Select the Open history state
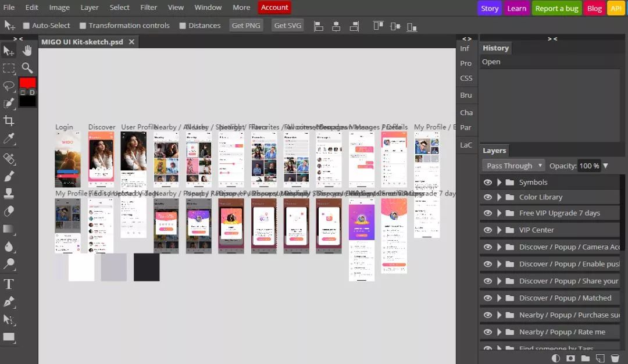Image resolution: width=628 pixels, height=364 pixels. (550, 62)
